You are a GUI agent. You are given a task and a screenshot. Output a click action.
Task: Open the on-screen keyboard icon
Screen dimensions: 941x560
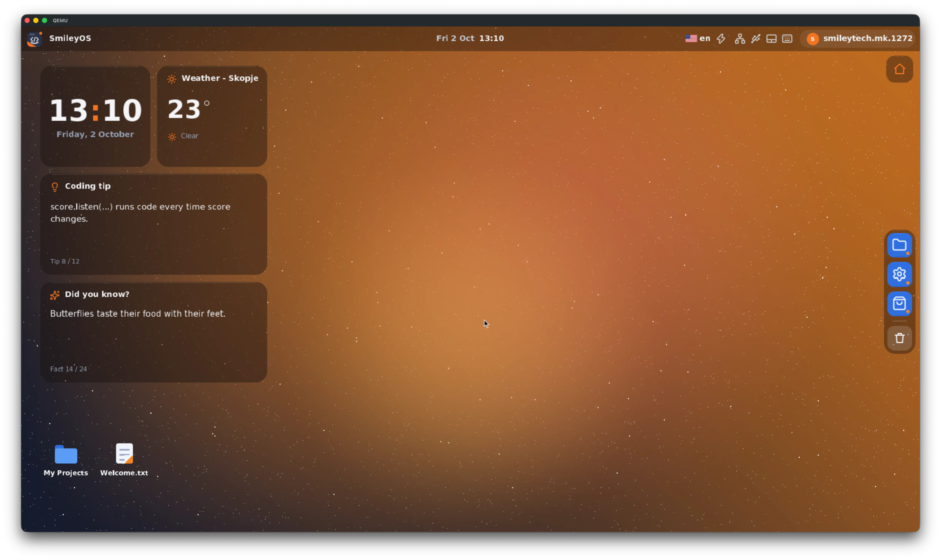[x=787, y=38]
